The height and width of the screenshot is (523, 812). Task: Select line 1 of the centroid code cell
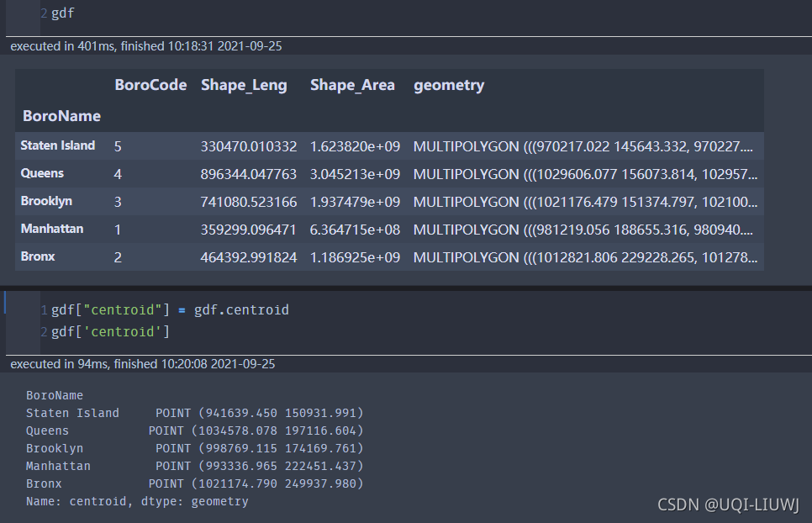coord(168,309)
